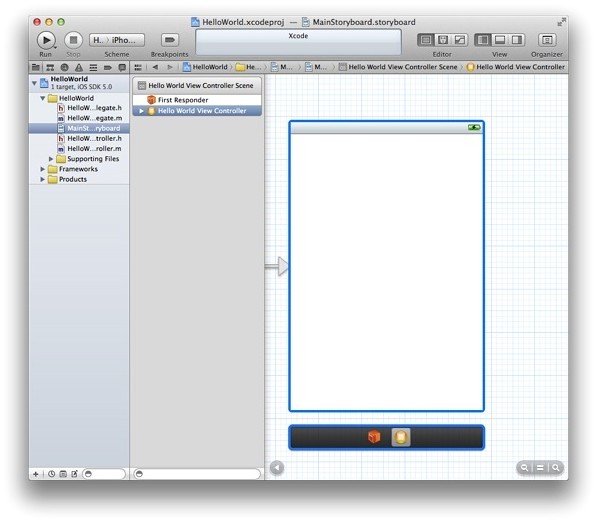Show the Project navigator
Viewport: 597px width, 522px height.
coord(36,68)
